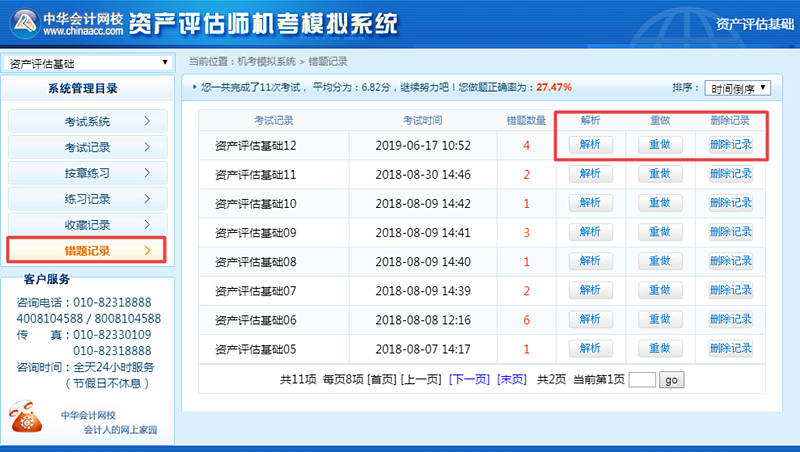This screenshot has height=452, width=800.
Task: Open 按章练习 in the sidebar menu
Action: pyautogui.click(x=88, y=173)
